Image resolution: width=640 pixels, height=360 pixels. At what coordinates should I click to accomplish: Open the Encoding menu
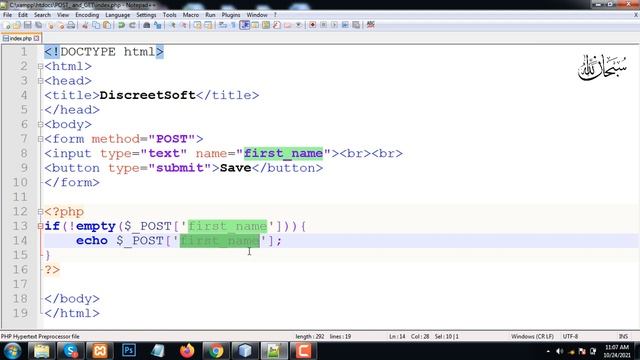pos(87,15)
